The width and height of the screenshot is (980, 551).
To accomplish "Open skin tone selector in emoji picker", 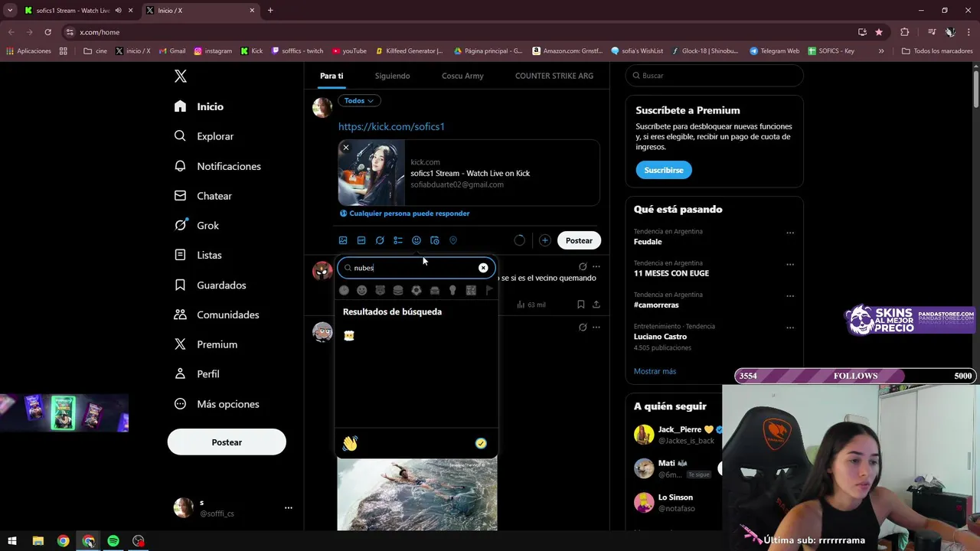I will pyautogui.click(x=481, y=443).
